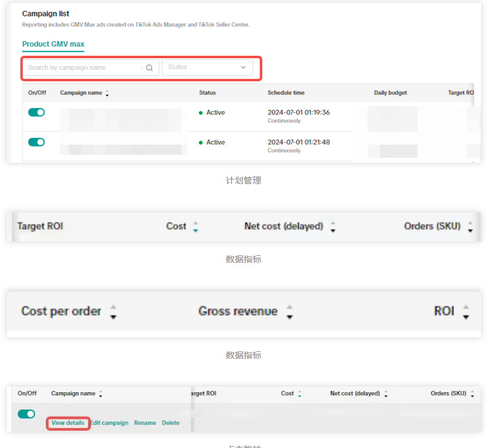
Task: Open View details for the campaign
Action: [68, 423]
